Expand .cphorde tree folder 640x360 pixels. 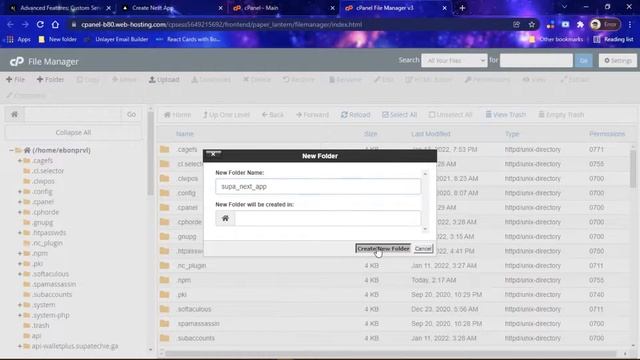click(x=20, y=212)
